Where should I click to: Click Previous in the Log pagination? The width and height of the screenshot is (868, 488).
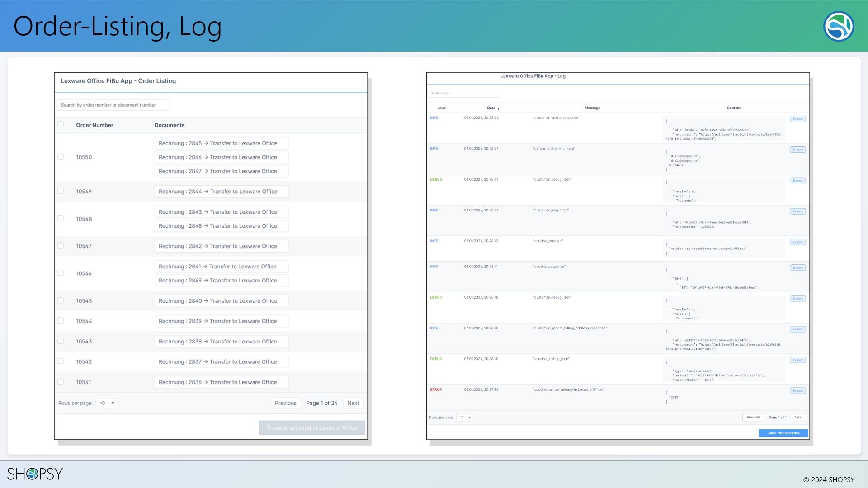754,418
